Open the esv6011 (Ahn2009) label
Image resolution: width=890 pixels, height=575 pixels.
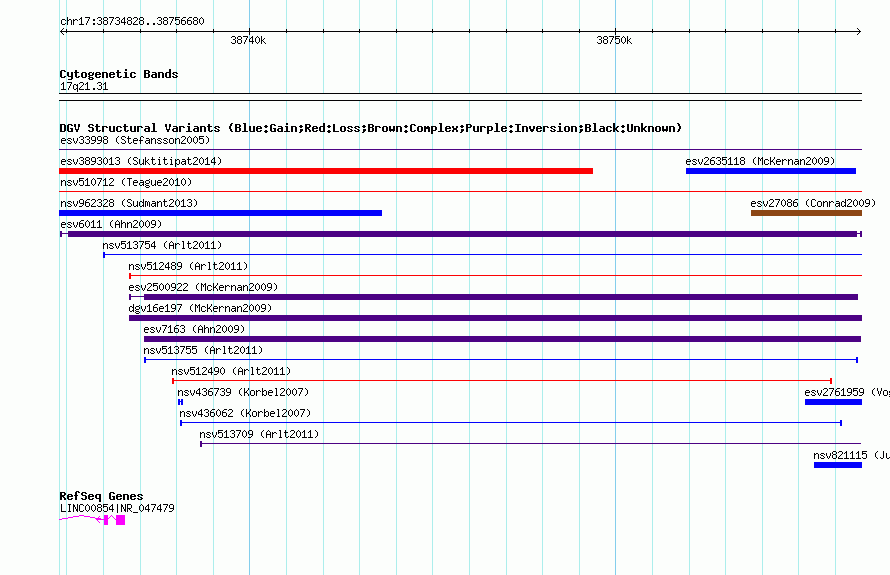tap(111, 224)
